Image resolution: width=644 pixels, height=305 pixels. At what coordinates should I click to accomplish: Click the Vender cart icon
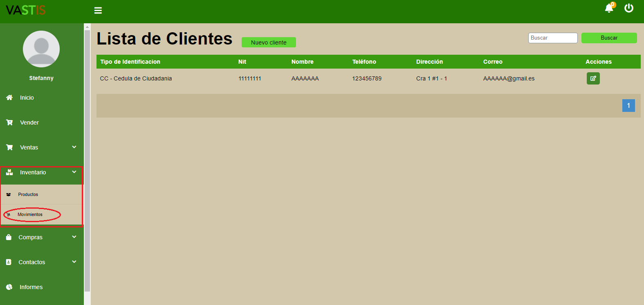click(x=9, y=122)
